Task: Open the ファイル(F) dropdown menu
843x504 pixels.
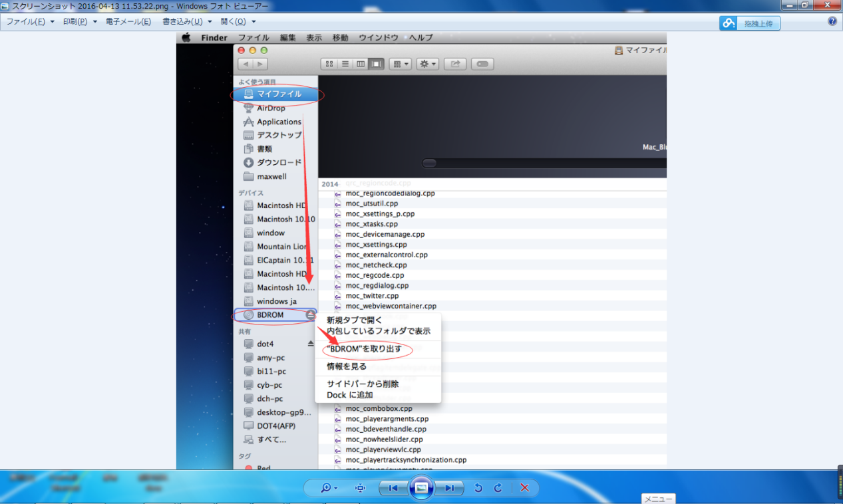Action: point(30,21)
